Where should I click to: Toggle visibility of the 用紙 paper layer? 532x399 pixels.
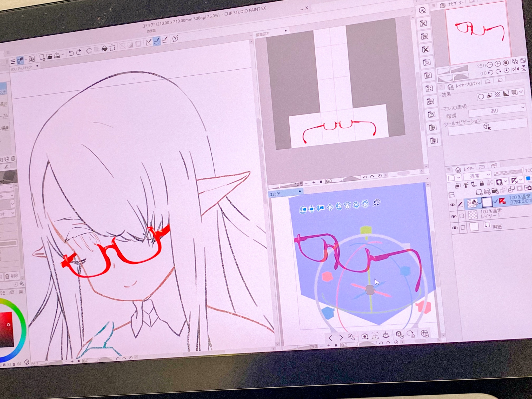coord(455,228)
